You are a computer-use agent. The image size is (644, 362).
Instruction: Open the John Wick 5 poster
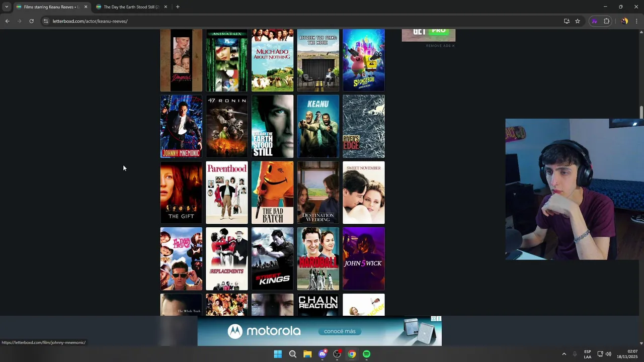pyautogui.click(x=364, y=259)
